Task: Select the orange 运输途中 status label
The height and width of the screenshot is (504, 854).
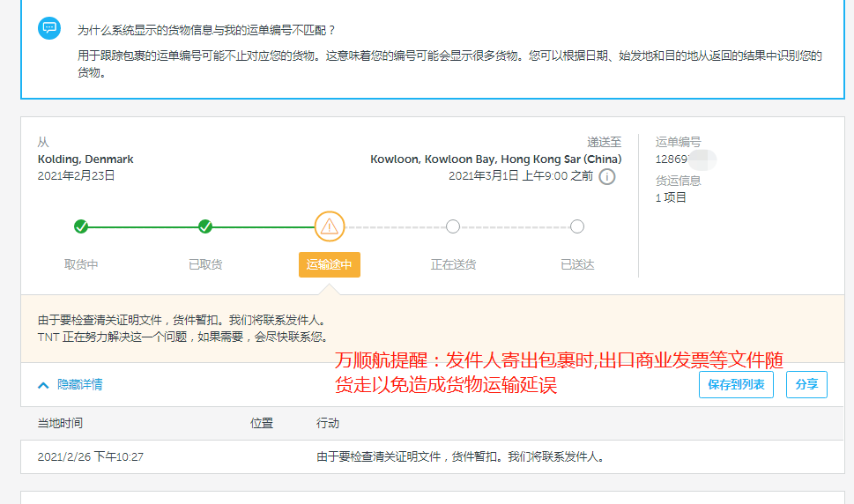Action: tap(330, 264)
